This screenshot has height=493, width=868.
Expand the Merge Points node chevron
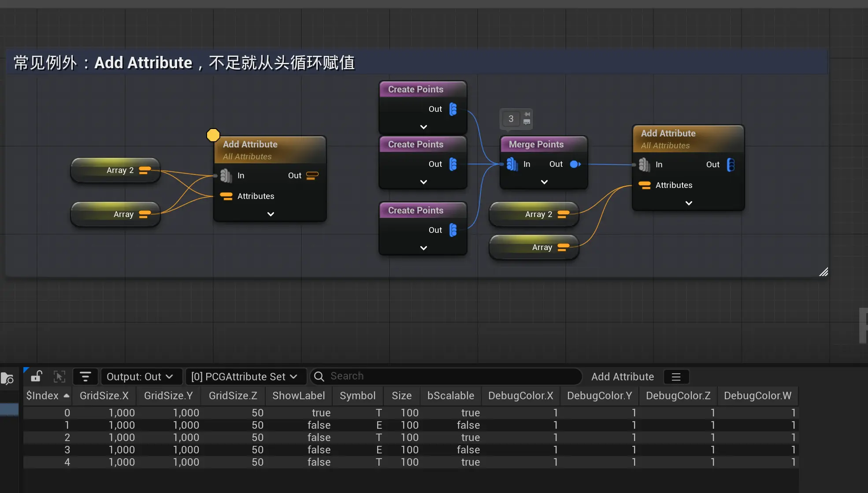tap(544, 182)
